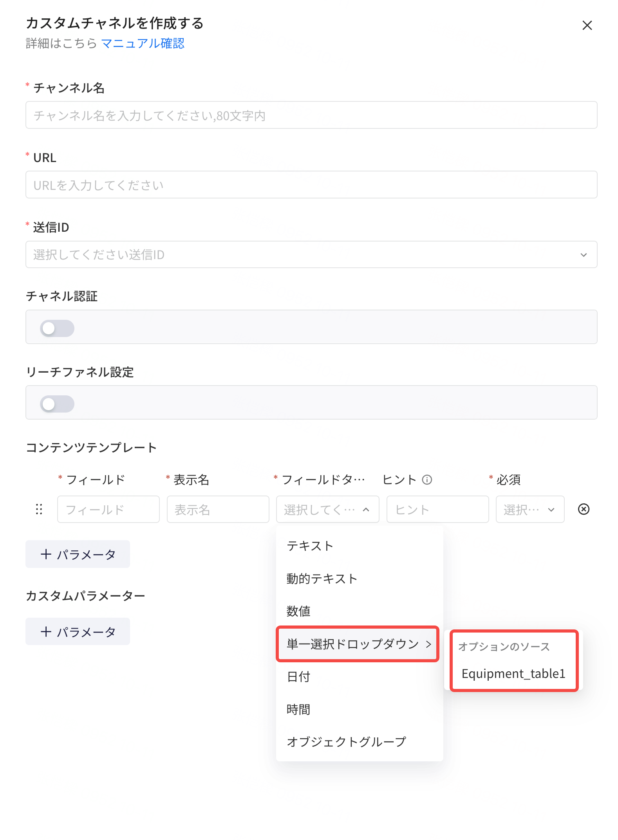The width and height of the screenshot is (618, 840).
Task: Click the arrow beside 単一選択ドロップダウン
Action: click(428, 644)
